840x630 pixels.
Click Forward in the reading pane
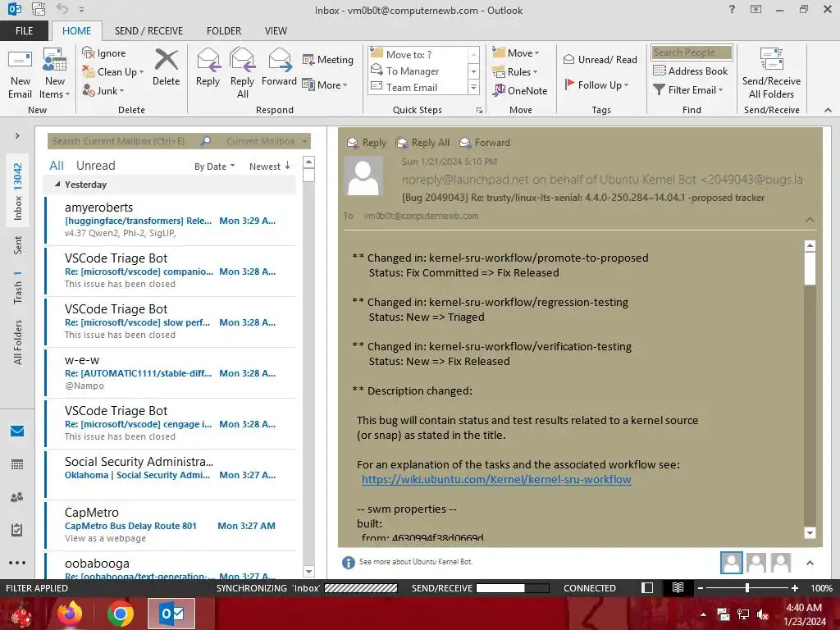click(485, 143)
